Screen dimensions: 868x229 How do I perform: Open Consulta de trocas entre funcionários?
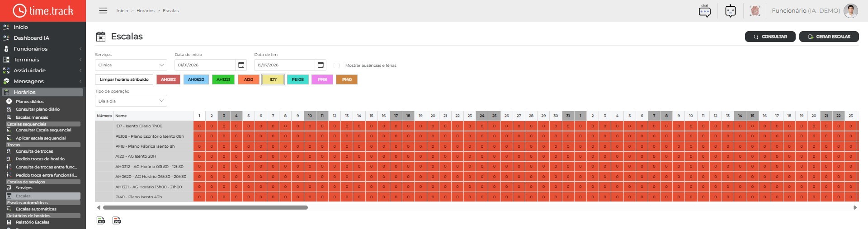click(x=46, y=167)
